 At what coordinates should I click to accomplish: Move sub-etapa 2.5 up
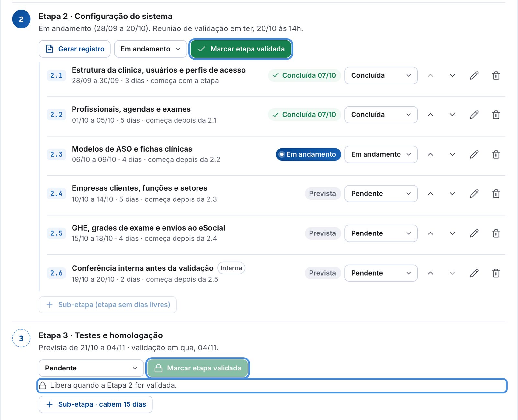pos(430,233)
